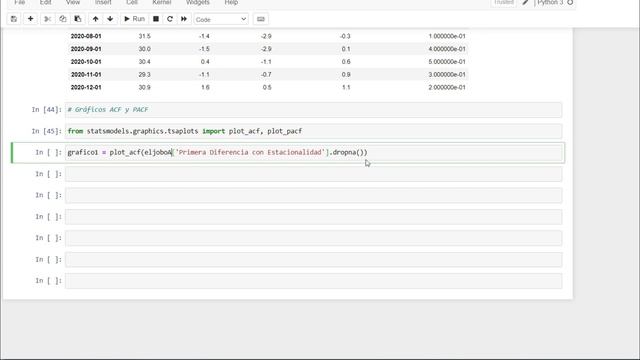This screenshot has width=640, height=360.
Task: Click the 5.000000e-01 value cell
Action: click(x=447, y=62)
